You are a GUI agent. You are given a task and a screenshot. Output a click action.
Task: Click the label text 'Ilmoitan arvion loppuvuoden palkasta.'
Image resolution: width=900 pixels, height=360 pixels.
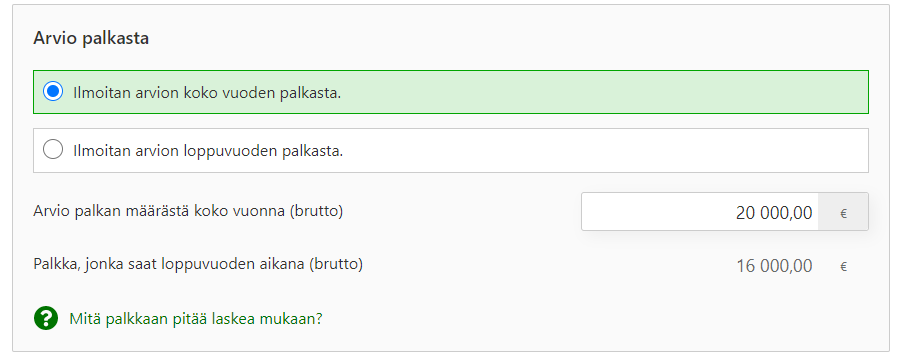coord(208,150)
